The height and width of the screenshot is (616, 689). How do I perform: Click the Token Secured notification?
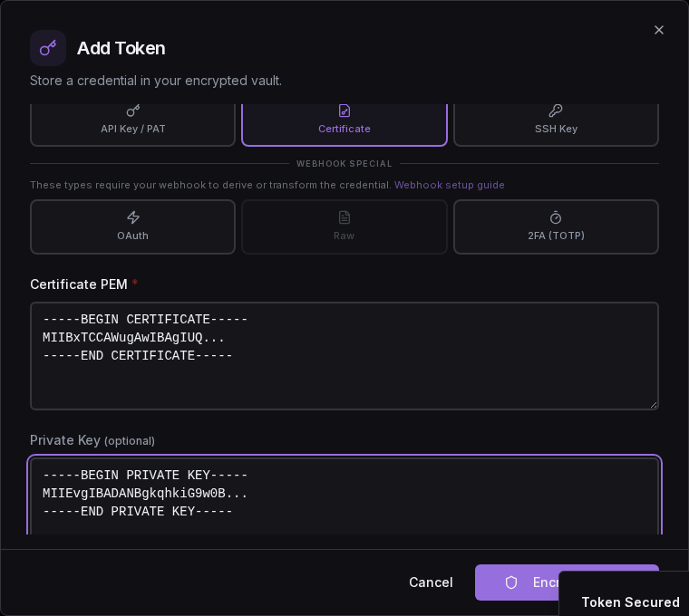[x=625, y=593]
